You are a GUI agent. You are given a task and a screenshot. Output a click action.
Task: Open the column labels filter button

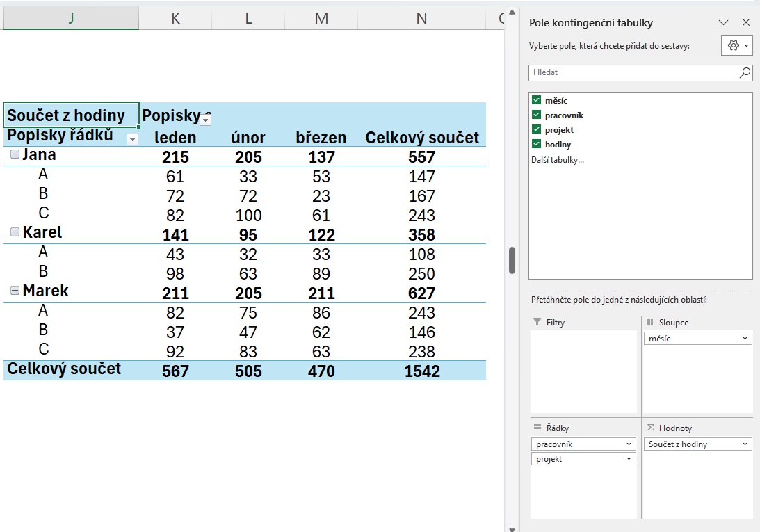tap(205, 120)
